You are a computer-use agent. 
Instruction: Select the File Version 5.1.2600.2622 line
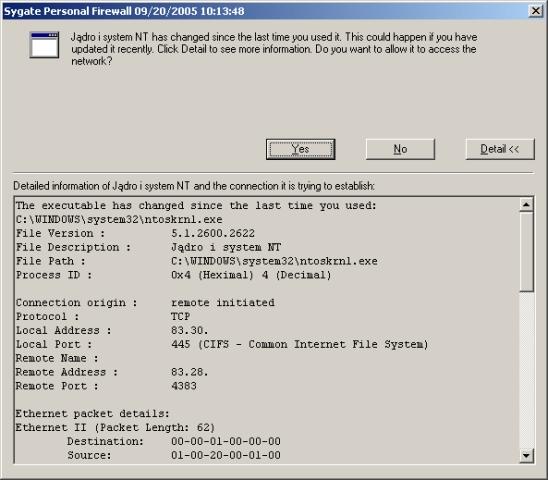(136, 233)
